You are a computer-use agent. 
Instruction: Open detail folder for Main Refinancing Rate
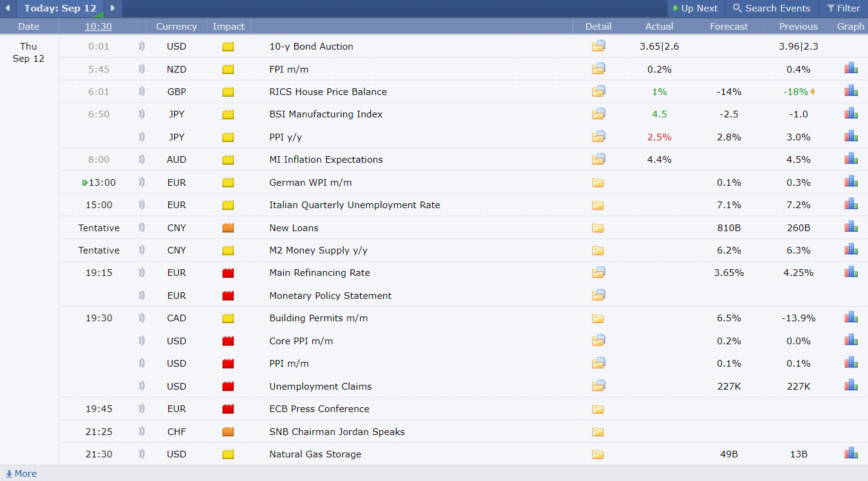tap(599, 272)
